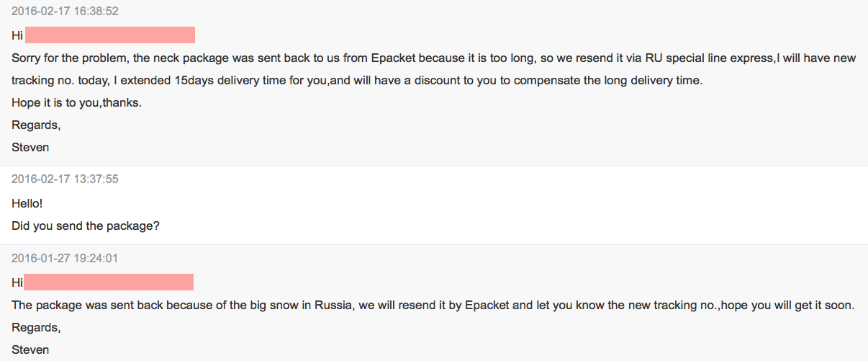
Task: Click the line starting "tracking no. today"
Action: click(356, 80)
